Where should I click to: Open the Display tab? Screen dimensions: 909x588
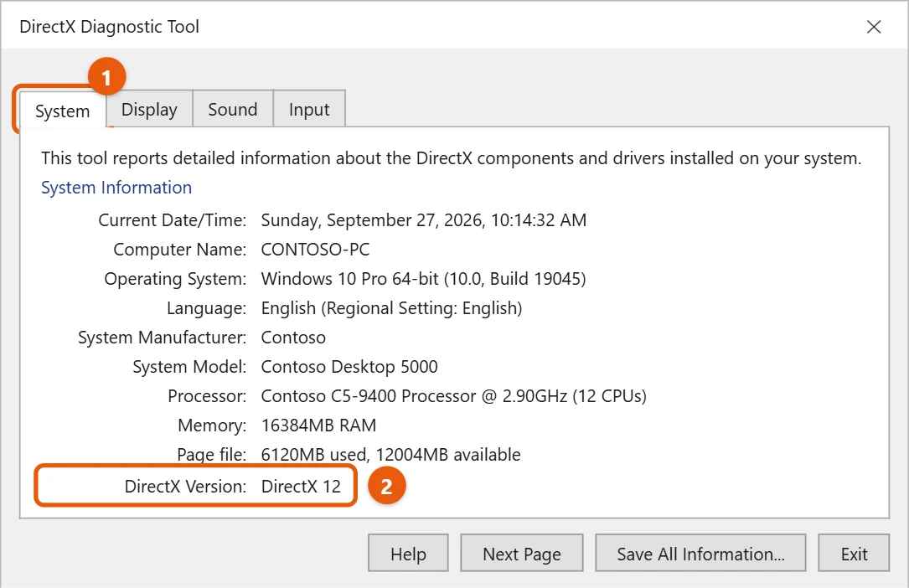[x=150, y=109]
